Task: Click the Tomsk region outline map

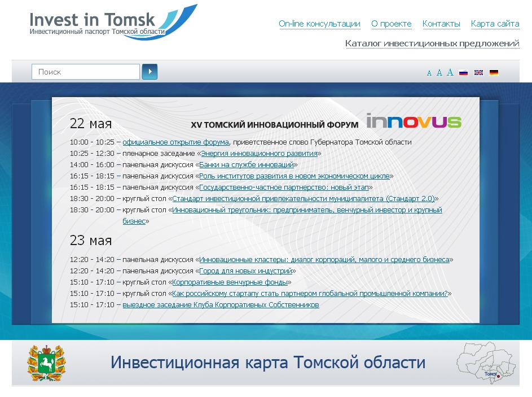Action: (486, 363)
